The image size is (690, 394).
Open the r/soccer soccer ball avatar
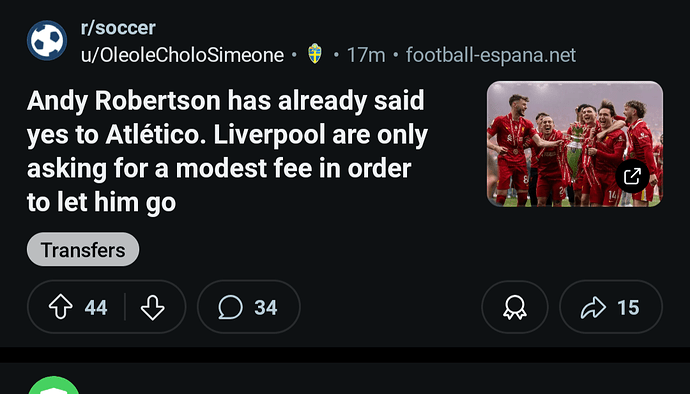(47, 41)
